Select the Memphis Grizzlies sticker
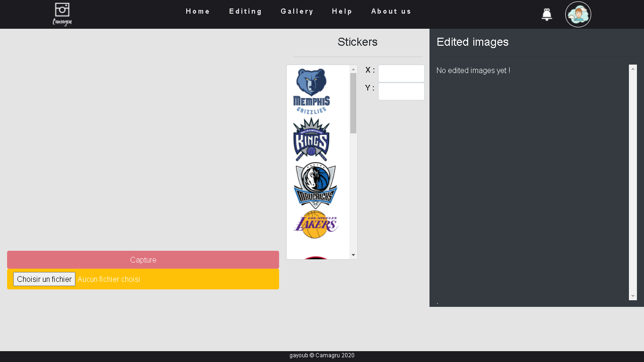 tap(312, 91)
